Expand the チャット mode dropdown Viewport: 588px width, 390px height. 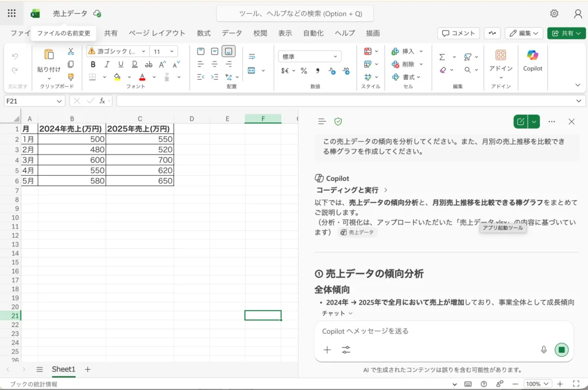[337, 313]
